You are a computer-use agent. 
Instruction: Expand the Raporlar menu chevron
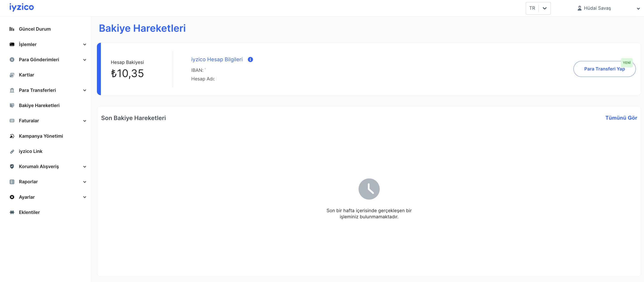click(85, 182)
